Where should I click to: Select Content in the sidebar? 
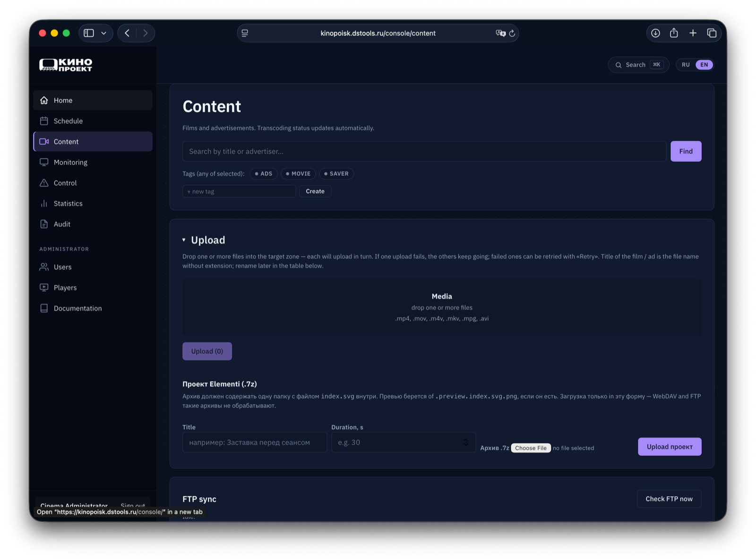tap(93, 142)
